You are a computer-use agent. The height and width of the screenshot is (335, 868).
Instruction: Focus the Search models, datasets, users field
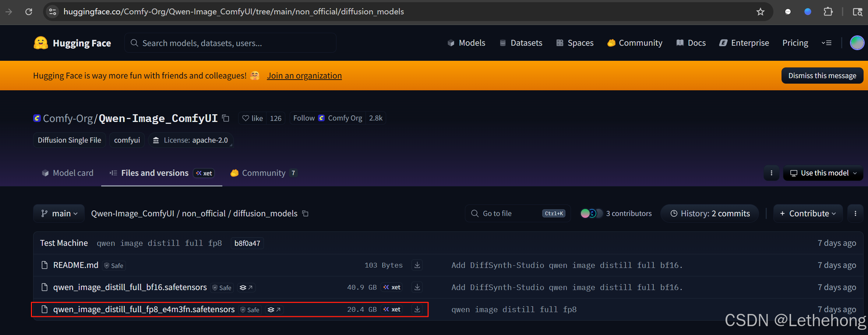pyautogui.click(x=230, y=43)
